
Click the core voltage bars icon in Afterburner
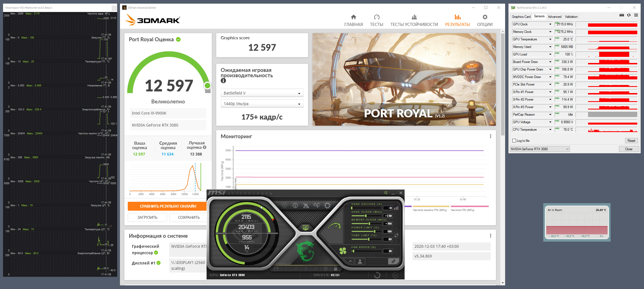click(396, 208)
